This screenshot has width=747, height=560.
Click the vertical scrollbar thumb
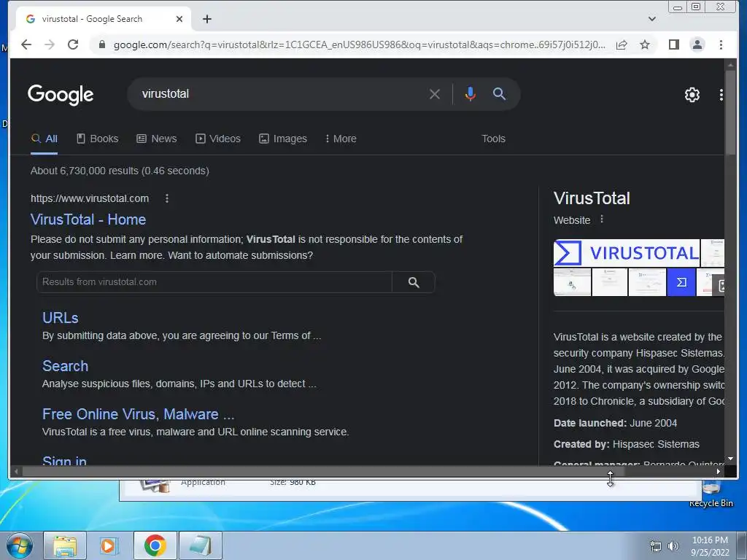[730, 112]
